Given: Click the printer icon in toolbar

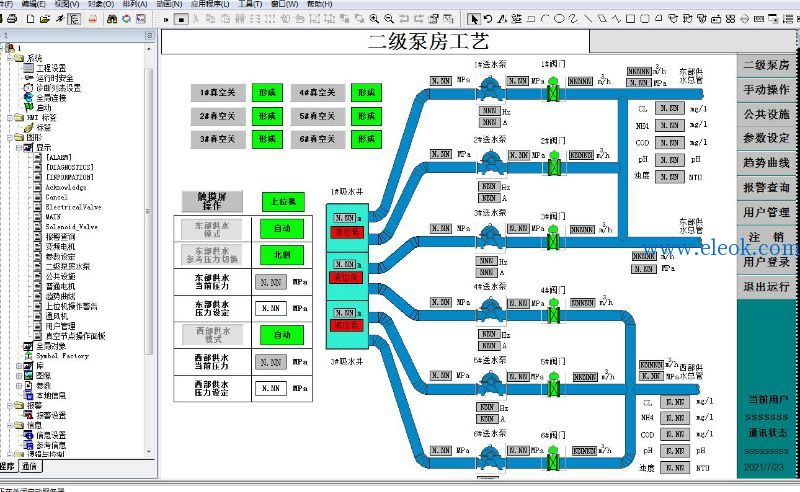Looking at the screenshot, I should click(12, 19).
